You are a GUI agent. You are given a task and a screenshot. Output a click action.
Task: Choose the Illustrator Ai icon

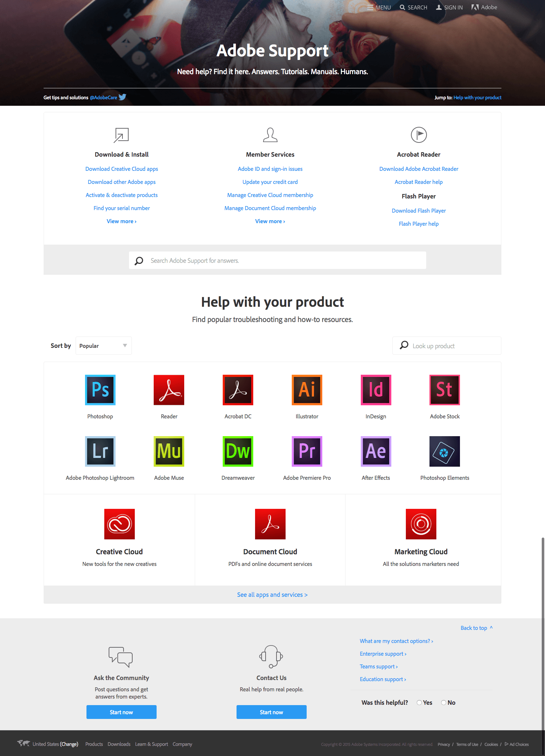[x=307, y=390]
